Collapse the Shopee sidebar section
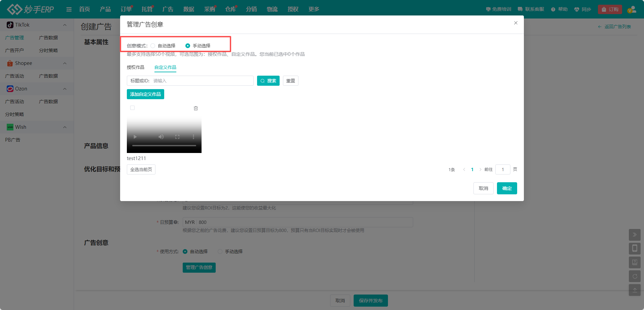 (65, 63)
